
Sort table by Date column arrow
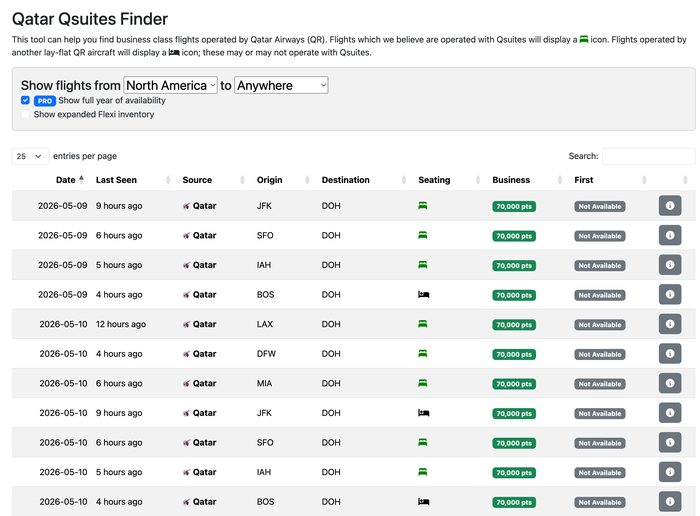81,179
